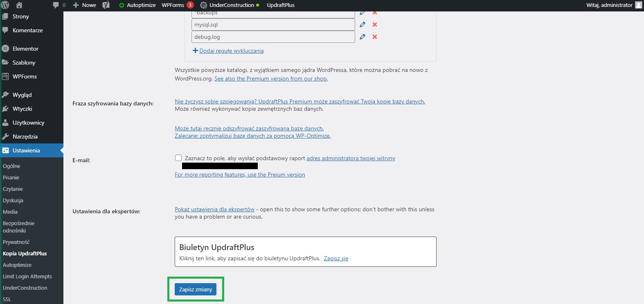Edit the mysql.sql exclusion rule
Image resolution: width=644 pixels, height=304 pixels.
[363, 25]
